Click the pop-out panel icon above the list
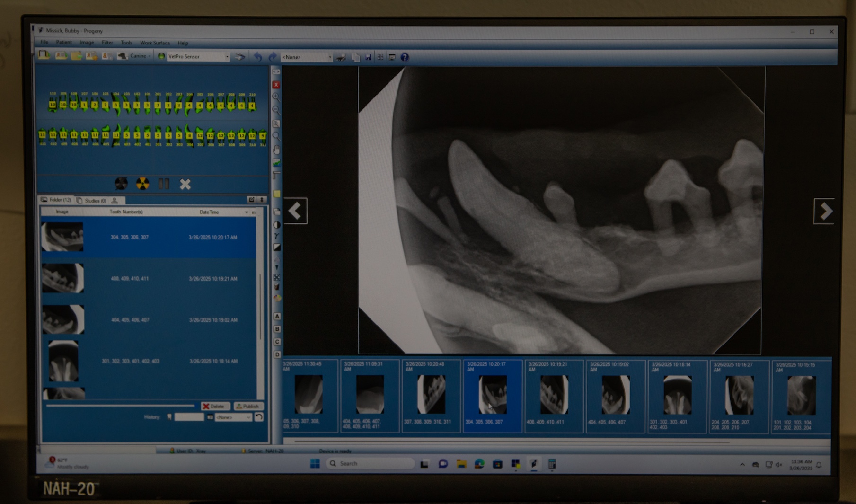The image size is (856, 504). tap(252, 200)
